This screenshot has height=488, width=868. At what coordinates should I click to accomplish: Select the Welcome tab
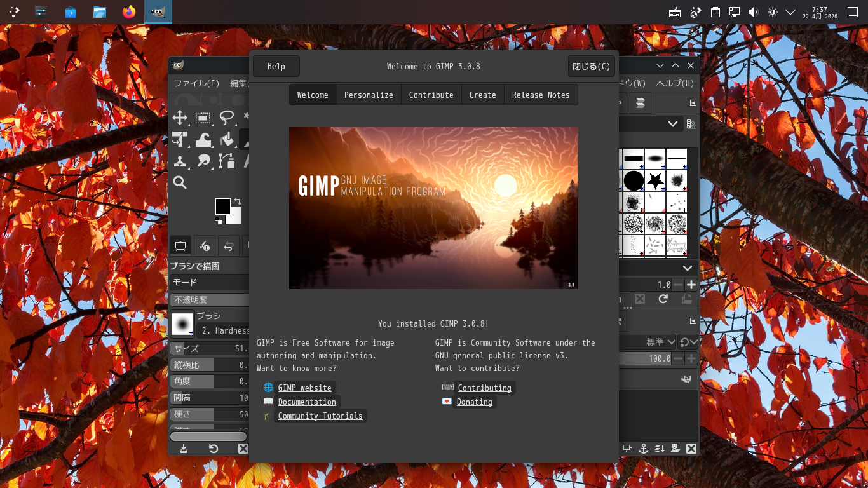click(313, 95)
